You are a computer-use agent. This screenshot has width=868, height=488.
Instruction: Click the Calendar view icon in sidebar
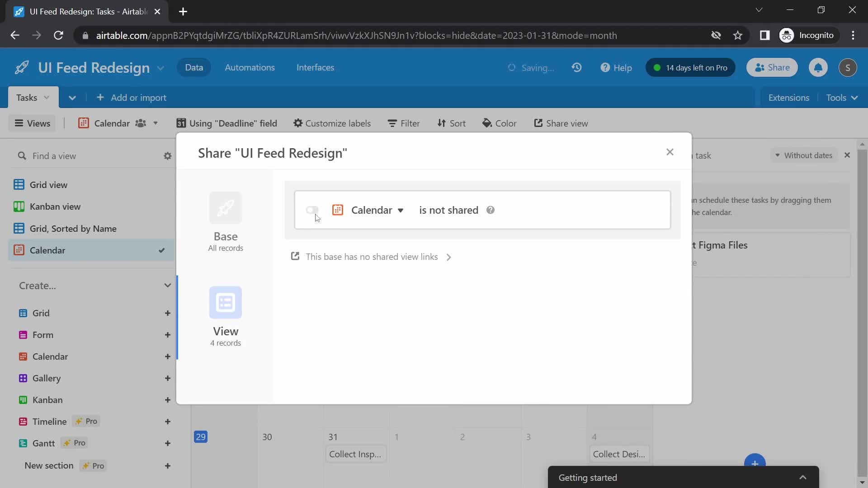coord(21,250)
